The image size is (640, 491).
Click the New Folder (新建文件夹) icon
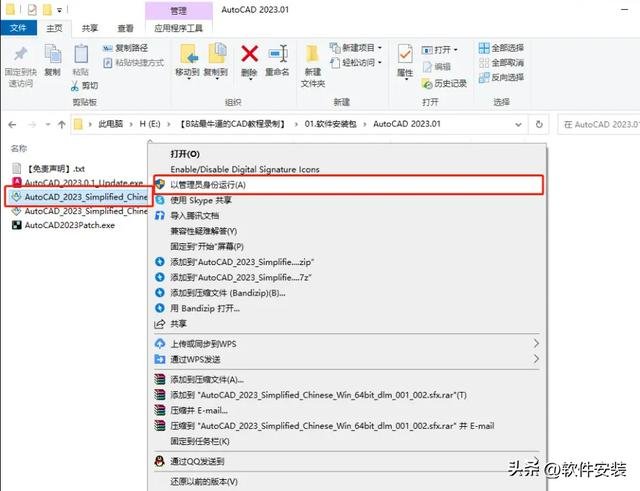[x=313, y=54]
